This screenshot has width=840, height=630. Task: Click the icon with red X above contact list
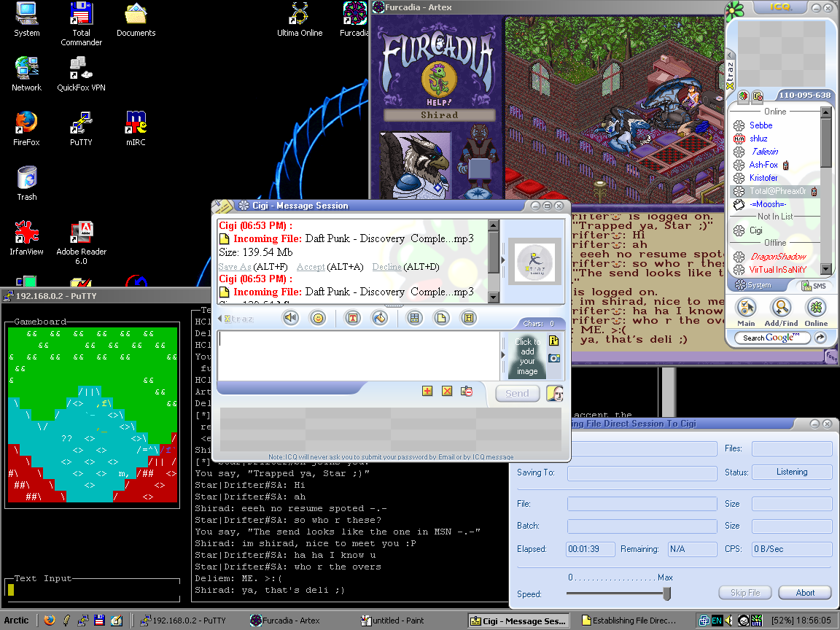(758, 96)
